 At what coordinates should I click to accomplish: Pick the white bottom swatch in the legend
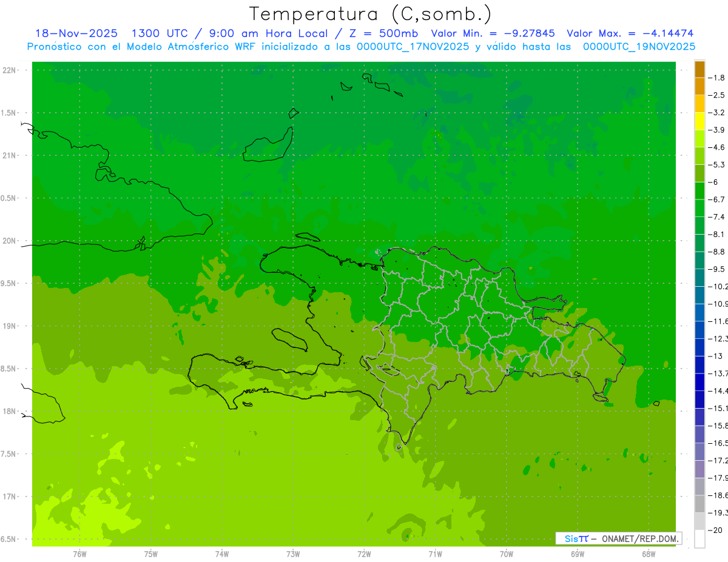(x=699, y=538)
